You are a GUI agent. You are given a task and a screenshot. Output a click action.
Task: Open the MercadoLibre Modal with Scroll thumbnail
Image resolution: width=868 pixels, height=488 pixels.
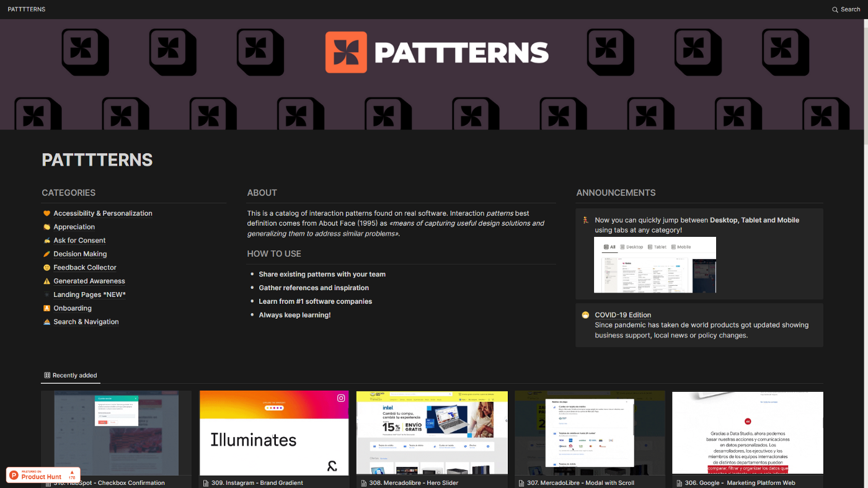pyautogui.click(x=590, y=433)
